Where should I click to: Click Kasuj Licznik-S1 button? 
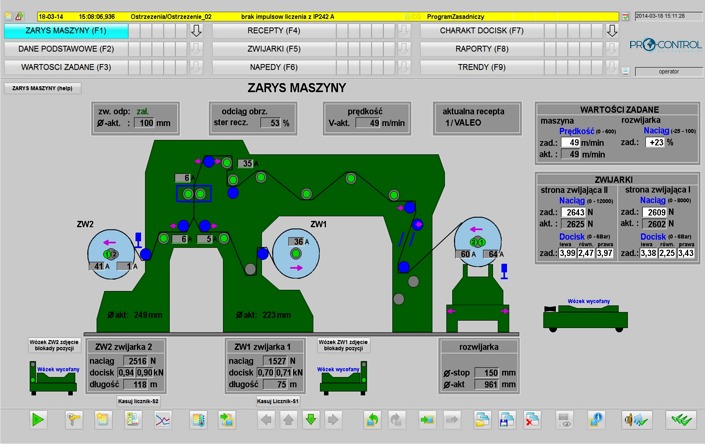277,401
